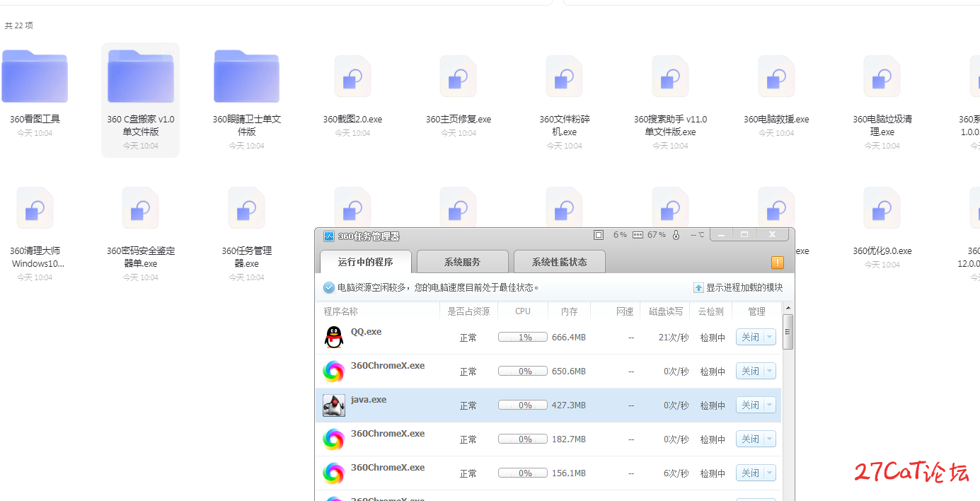Select the java.exe process name
This screenshot has height=501, width=980.
point(369,399)
